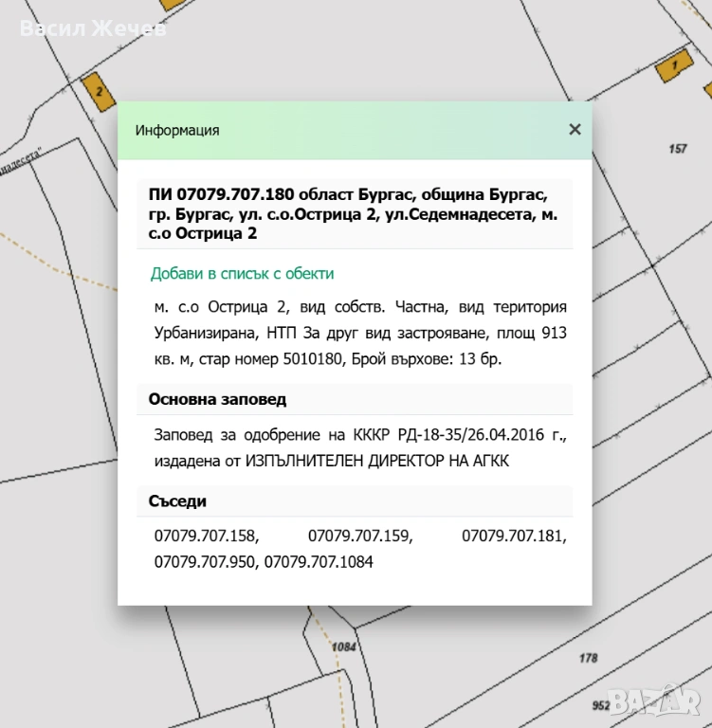
Task: Click the Основна заповед section header
Action: pos(217,400)
